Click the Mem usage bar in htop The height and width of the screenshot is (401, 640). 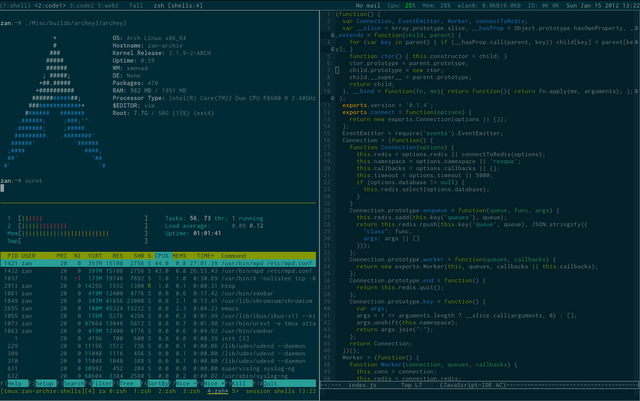(x=78, y=233)
